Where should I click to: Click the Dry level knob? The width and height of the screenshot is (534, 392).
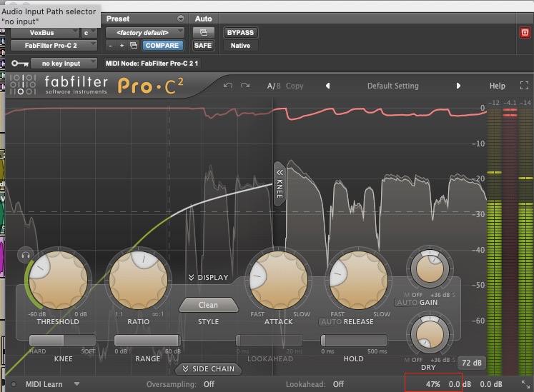tap(430, 334)
